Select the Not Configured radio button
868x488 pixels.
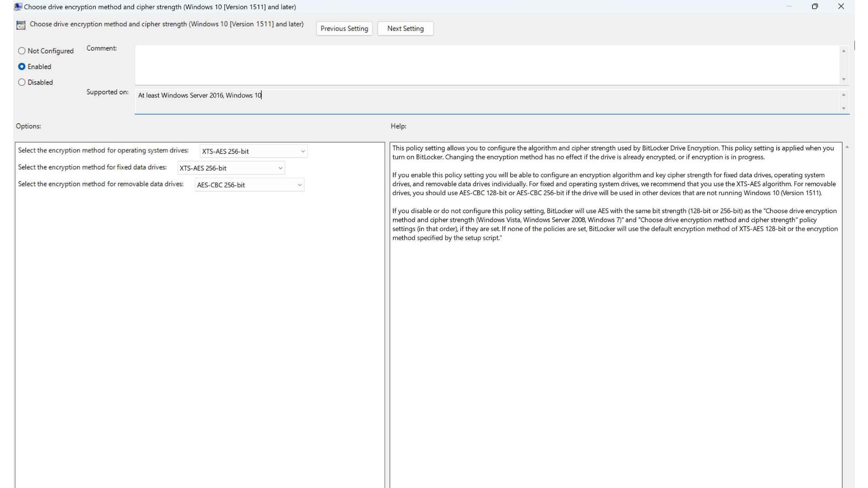pos(21,50)
